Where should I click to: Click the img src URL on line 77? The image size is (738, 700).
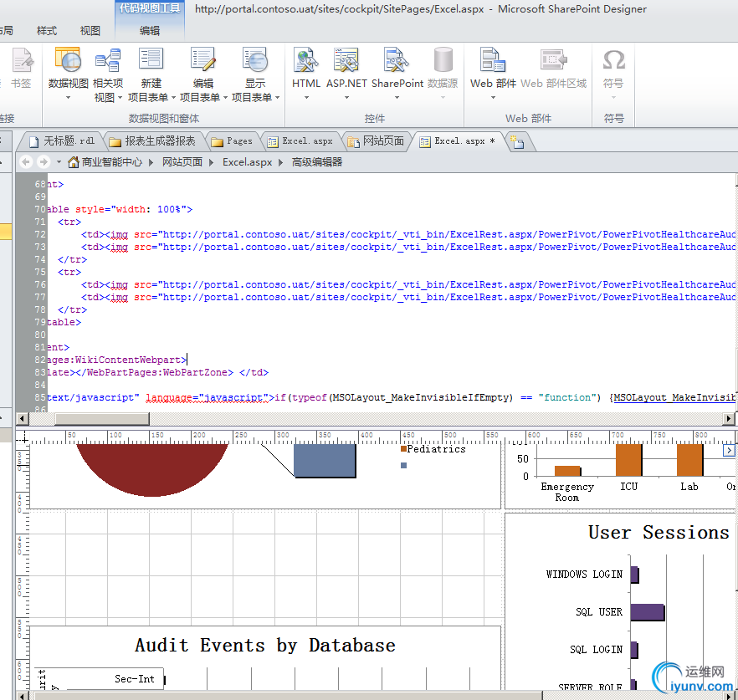coord(449,298)
